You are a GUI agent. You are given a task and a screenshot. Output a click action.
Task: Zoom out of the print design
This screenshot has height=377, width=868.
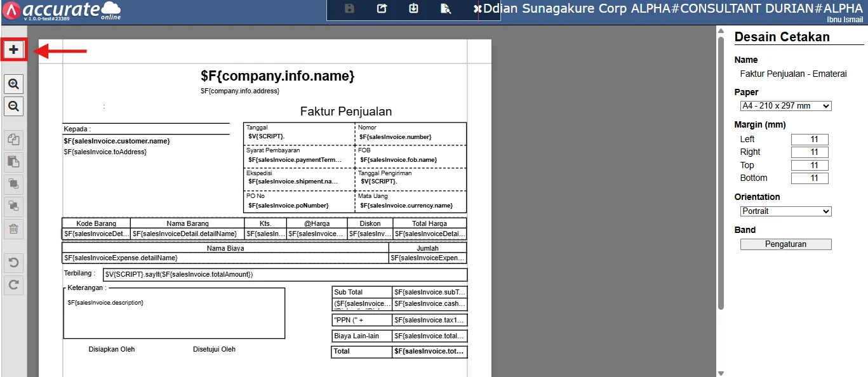(13, 106)
